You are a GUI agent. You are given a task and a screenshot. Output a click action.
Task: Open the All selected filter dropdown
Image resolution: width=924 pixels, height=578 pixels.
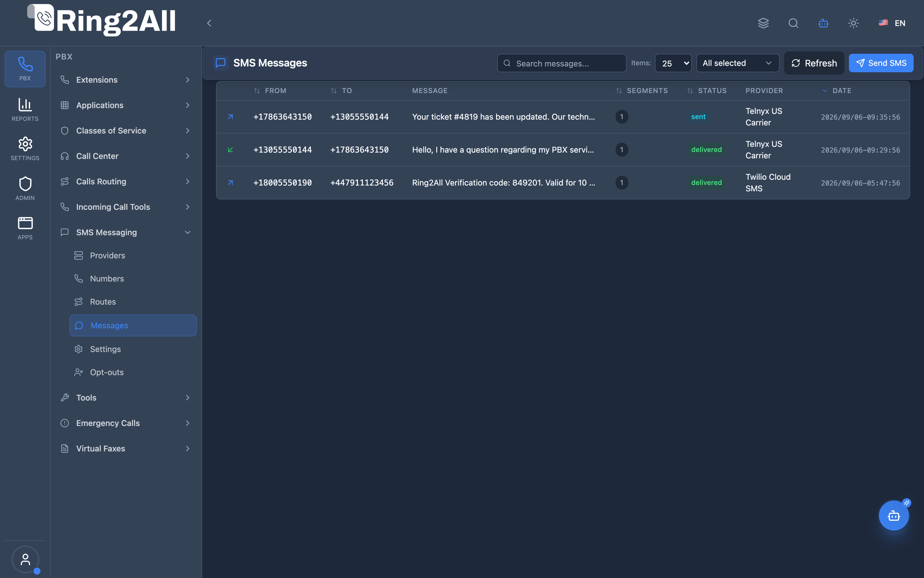[738, 63]
